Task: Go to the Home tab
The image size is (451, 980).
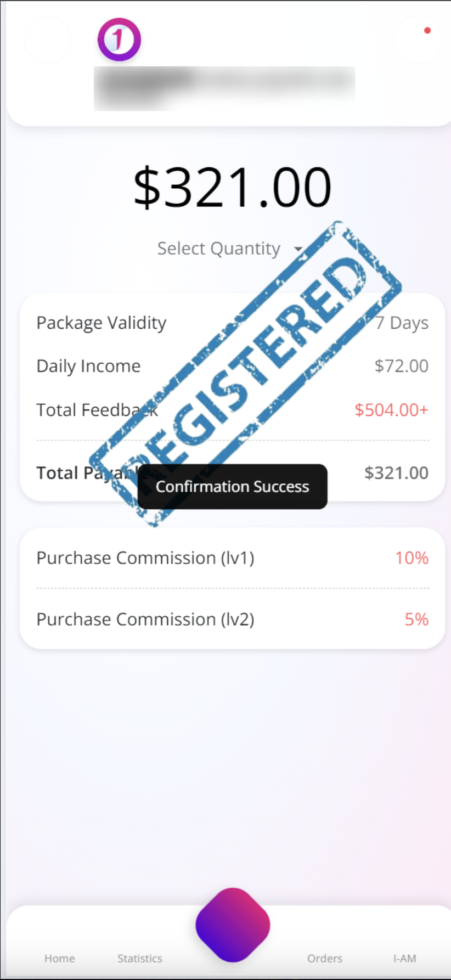Action: coord(60,958)
